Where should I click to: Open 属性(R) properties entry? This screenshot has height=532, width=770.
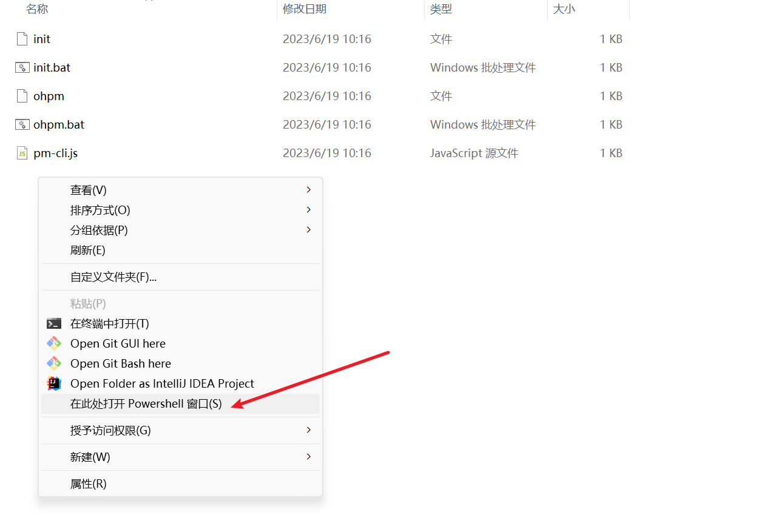coord(180,483)
